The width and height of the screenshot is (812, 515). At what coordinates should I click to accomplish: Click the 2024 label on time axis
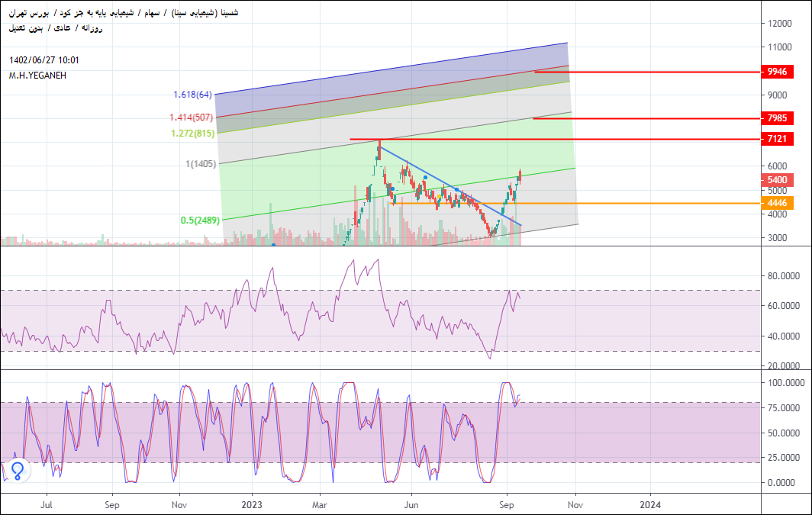coord(650,504)
